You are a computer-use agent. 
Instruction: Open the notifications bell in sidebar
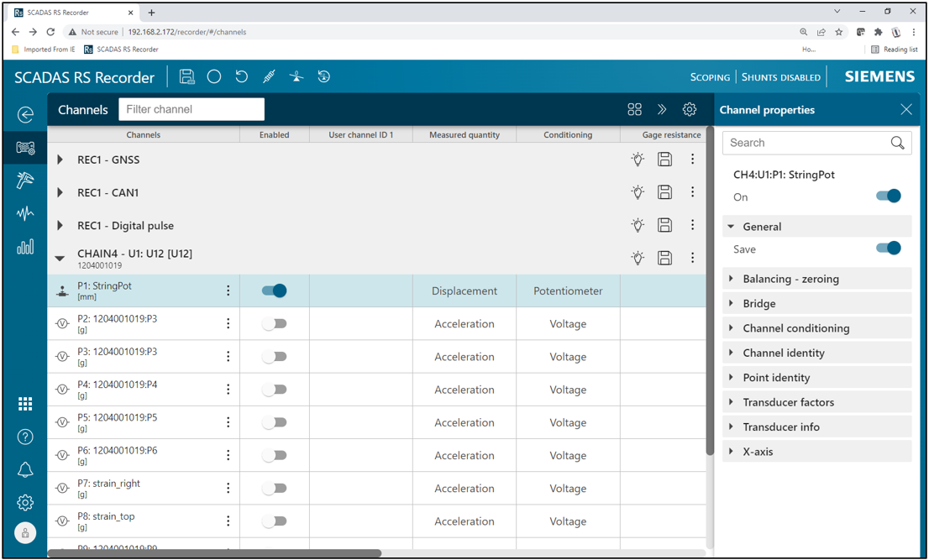coord(25,470)
